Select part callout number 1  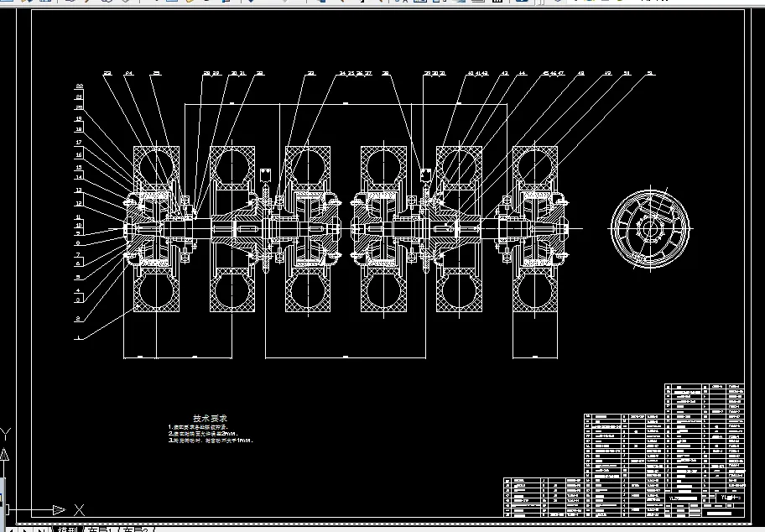point(77,337)
